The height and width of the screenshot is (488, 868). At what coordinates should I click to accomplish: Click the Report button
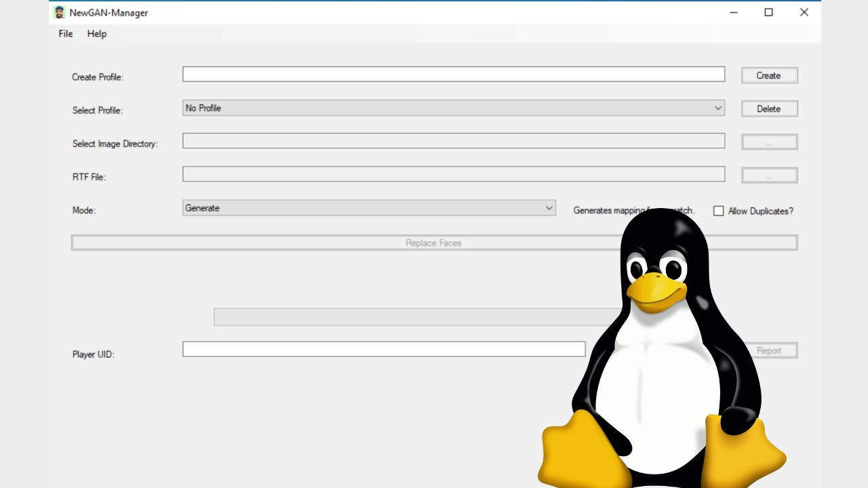click(772, 350)
